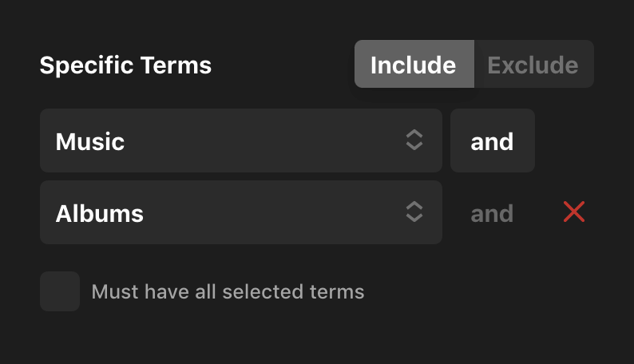Image resolution: width=634 pixels, height=364 pixels.
Task: Expand the first term selector's option list
Action: click(240, 141)
